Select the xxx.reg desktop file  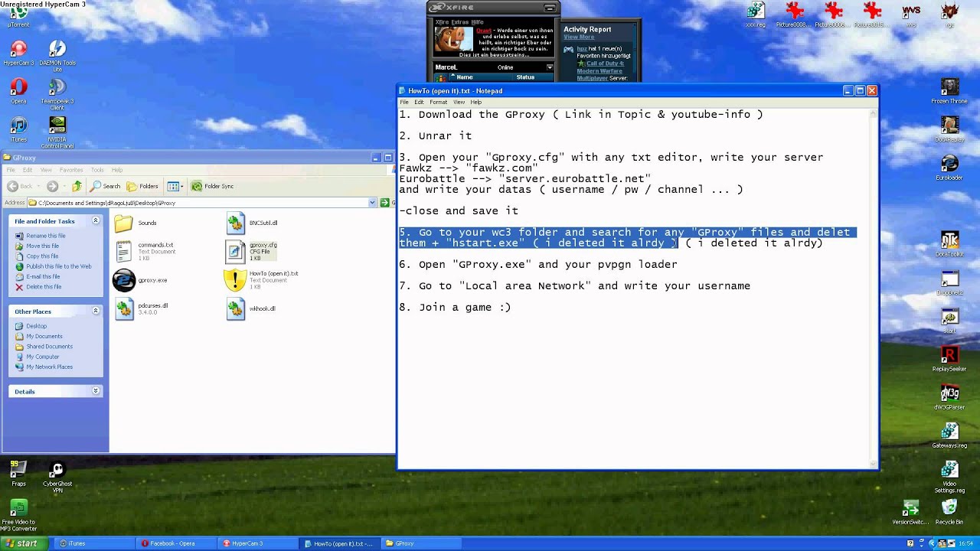coord(756,15)
